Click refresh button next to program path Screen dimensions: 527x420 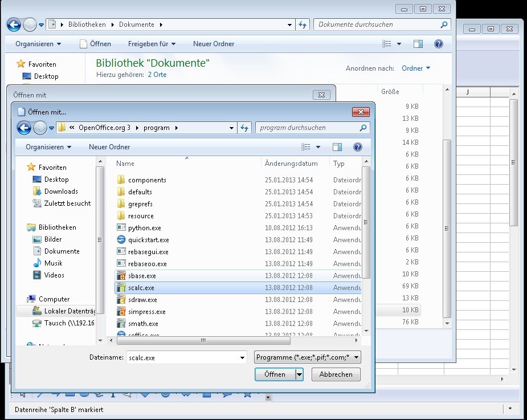click(x=245, y=128)
